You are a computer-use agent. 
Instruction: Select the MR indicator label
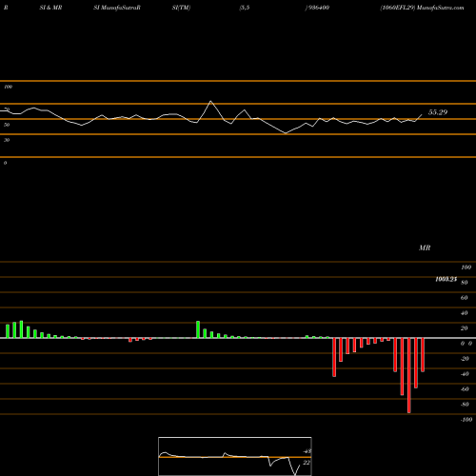[425, 248]
